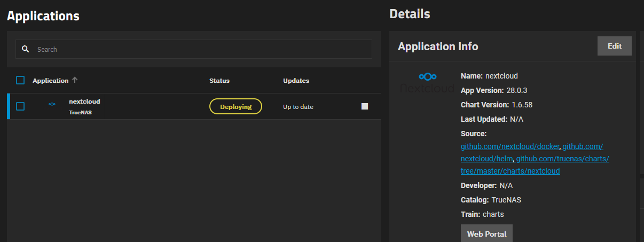The width and height of the screenshot is (644, 242).
Task: Open the Web Portal button
Action: click(x=486, y=234)
